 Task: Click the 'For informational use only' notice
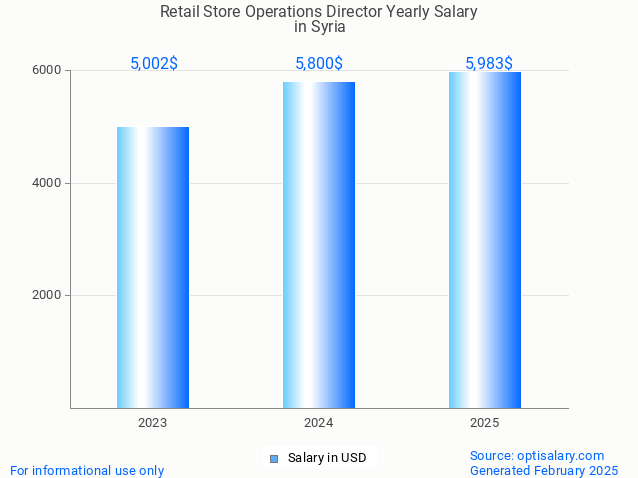point(87,470)
